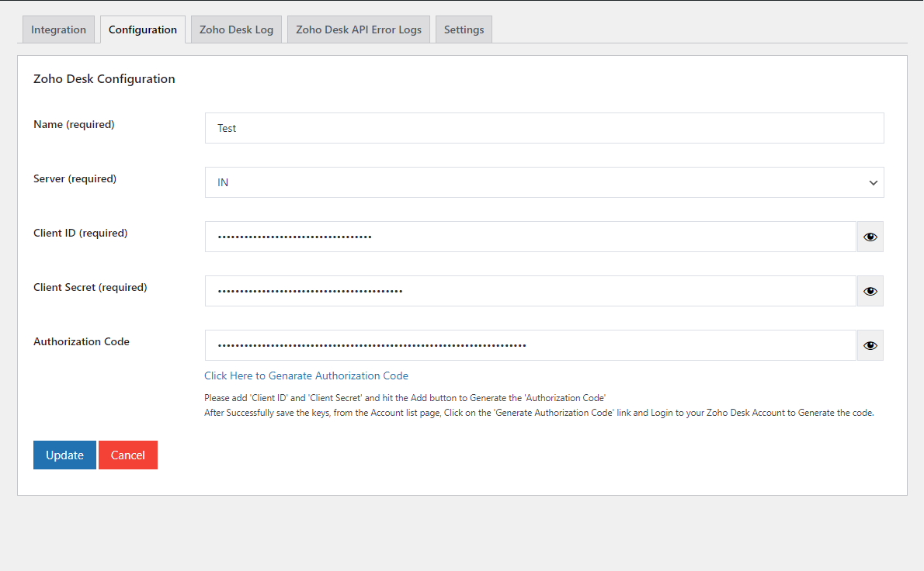Go to the Settings tab
The width and height of the screenshot is (924, 571).
(x=464, y=29)
